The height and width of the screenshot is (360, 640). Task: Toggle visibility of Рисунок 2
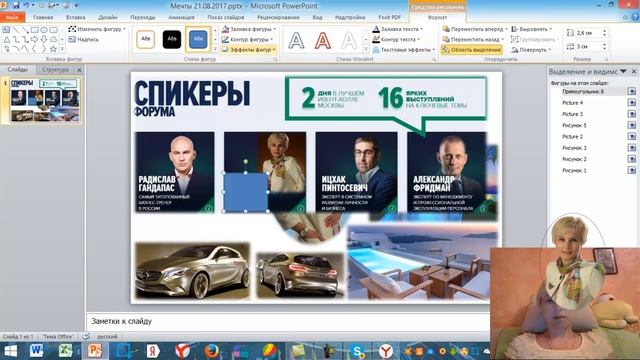tap(631, 159)
